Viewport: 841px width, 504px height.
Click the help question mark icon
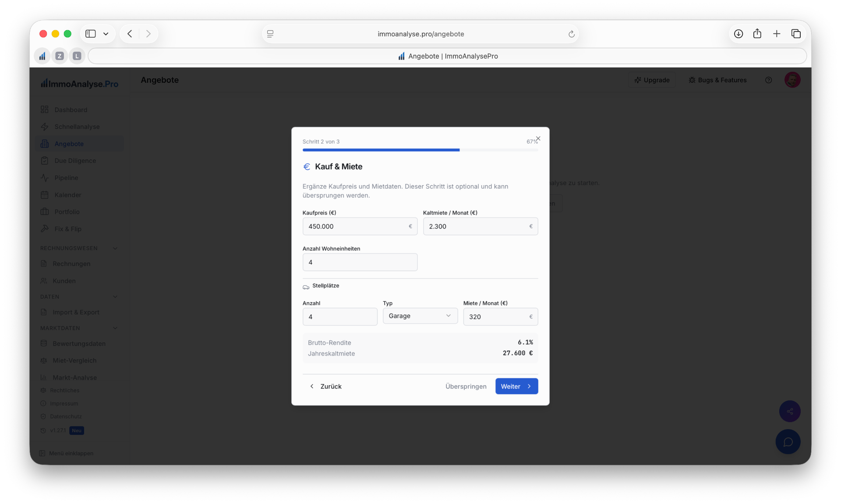coord(768,80)
